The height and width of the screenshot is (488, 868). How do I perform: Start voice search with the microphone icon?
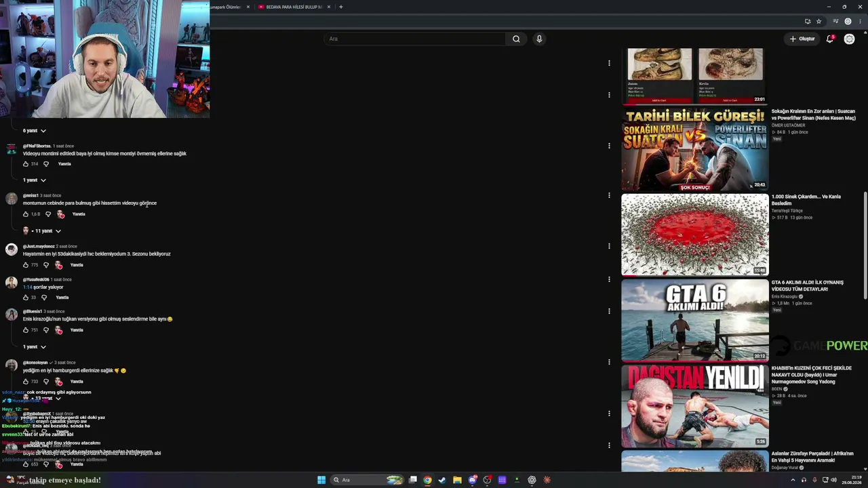pyautogui.click(x=539, y=39)
